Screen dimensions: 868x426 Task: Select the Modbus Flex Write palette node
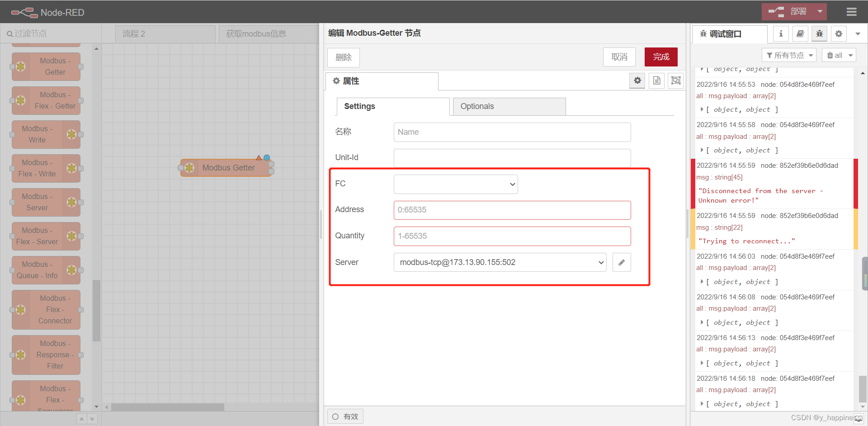click(46, 168)
